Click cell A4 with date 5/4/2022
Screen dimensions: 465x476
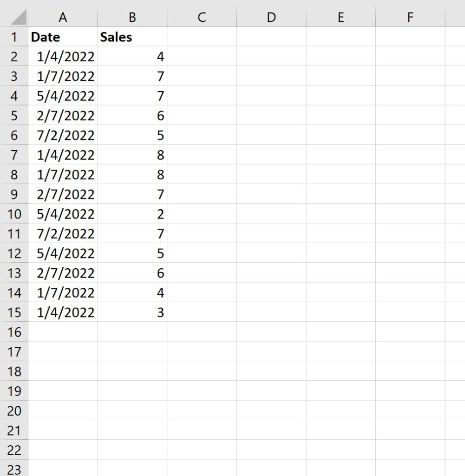click(x=63, y=96)
